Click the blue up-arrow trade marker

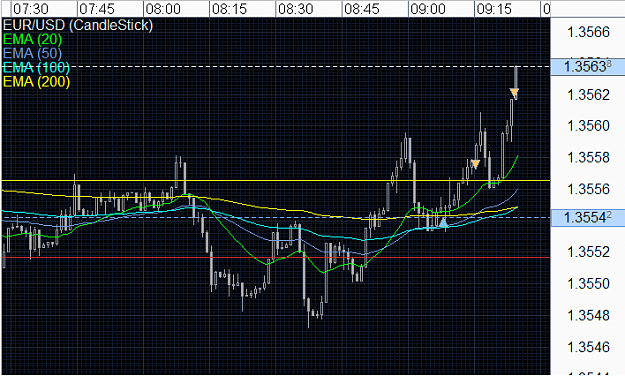[x=444, y=223]
